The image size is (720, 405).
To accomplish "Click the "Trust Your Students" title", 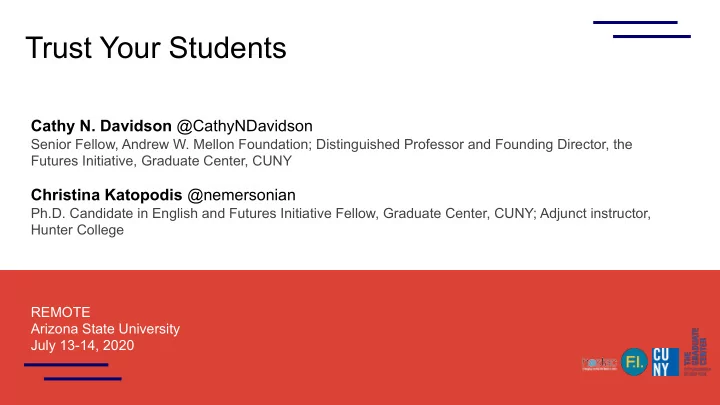I will pyautogui.click(x=156, y=48).
